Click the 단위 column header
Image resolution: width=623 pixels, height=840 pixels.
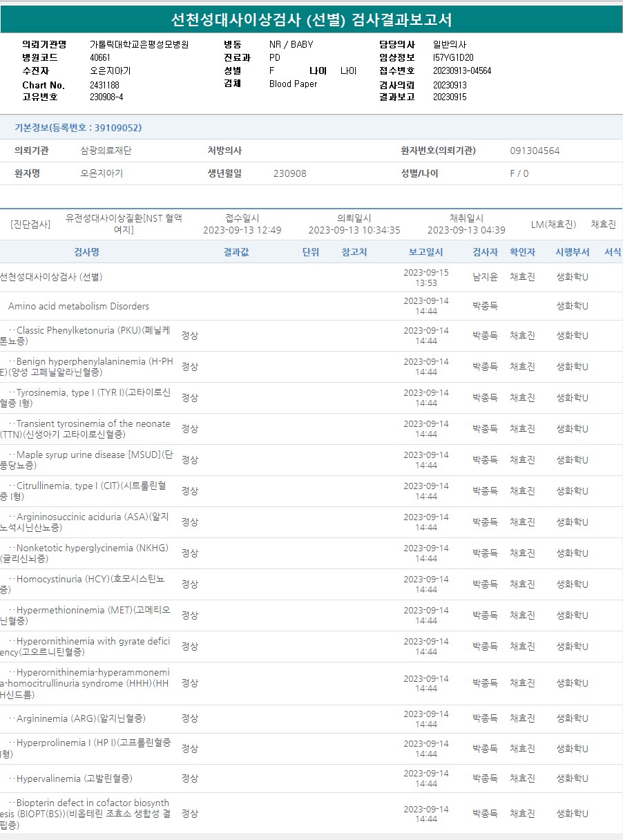(x=311, y=252)
